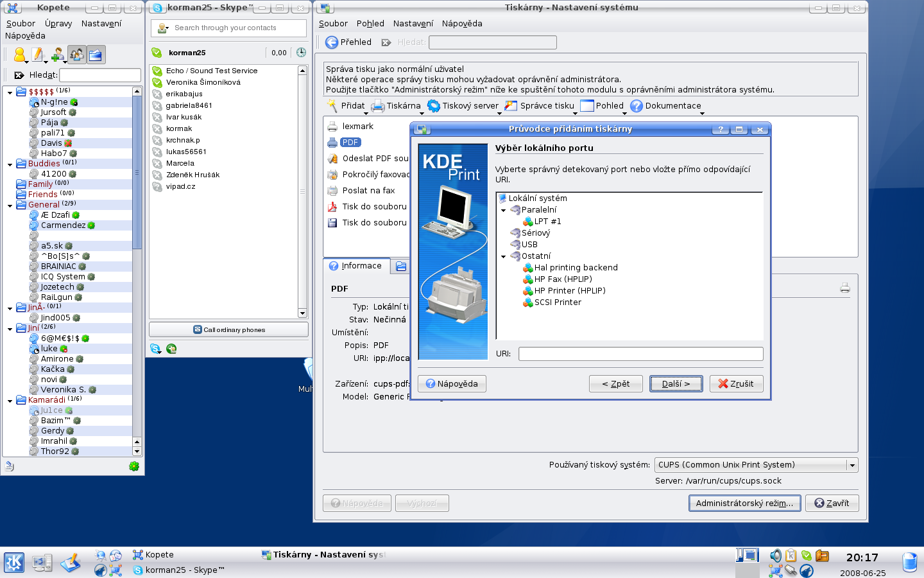Click the URI input field
The width and height of the screenshot is (924, 578).
(640, 354)
